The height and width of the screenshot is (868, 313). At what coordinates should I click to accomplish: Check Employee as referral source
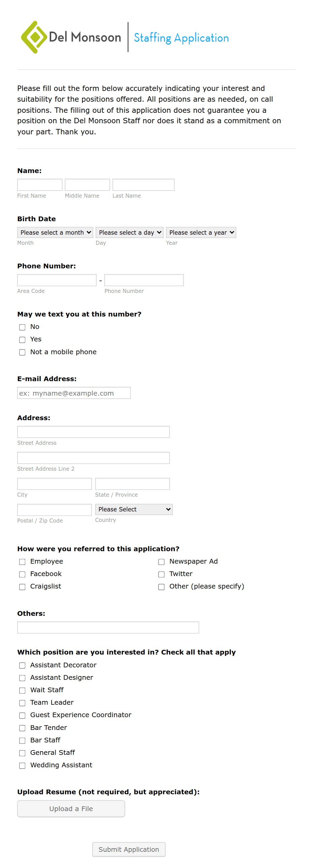(x=22, y=562)
